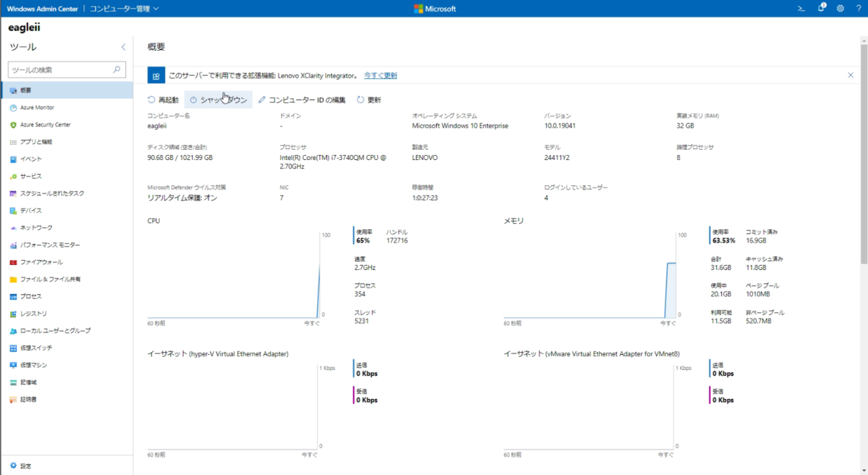Expand the コンピューター管理 dropdown
The width and height of the screenshot is (868, 475).
coord(125,9)
